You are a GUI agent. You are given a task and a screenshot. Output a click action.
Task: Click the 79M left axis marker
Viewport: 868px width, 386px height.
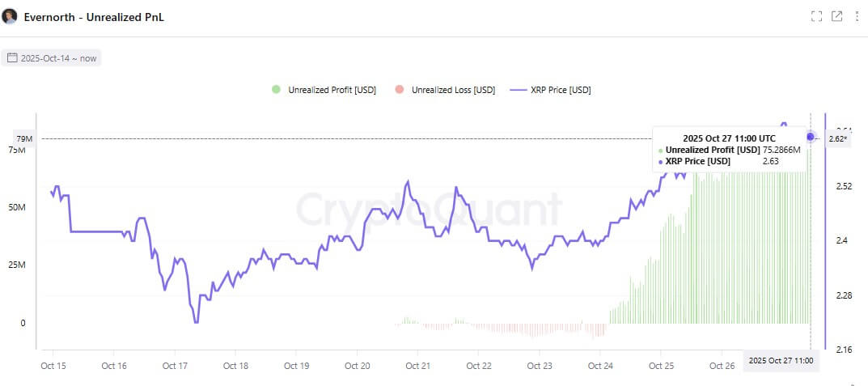pos(24,139)
